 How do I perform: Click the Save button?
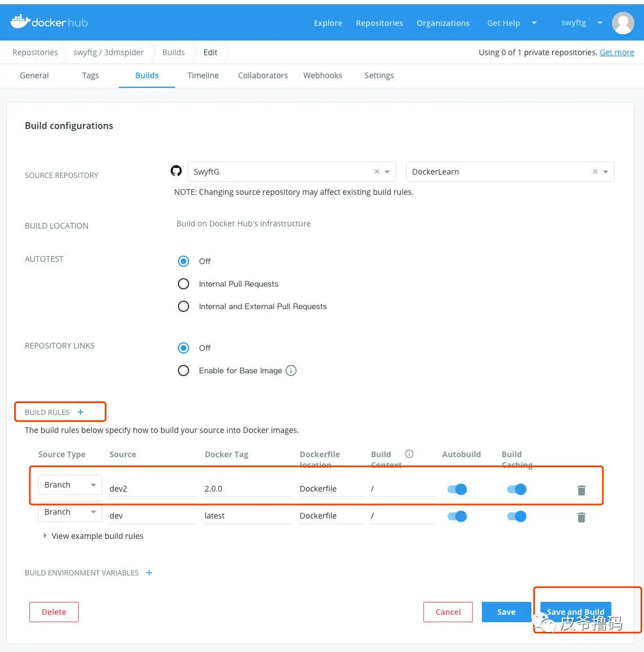507,612
